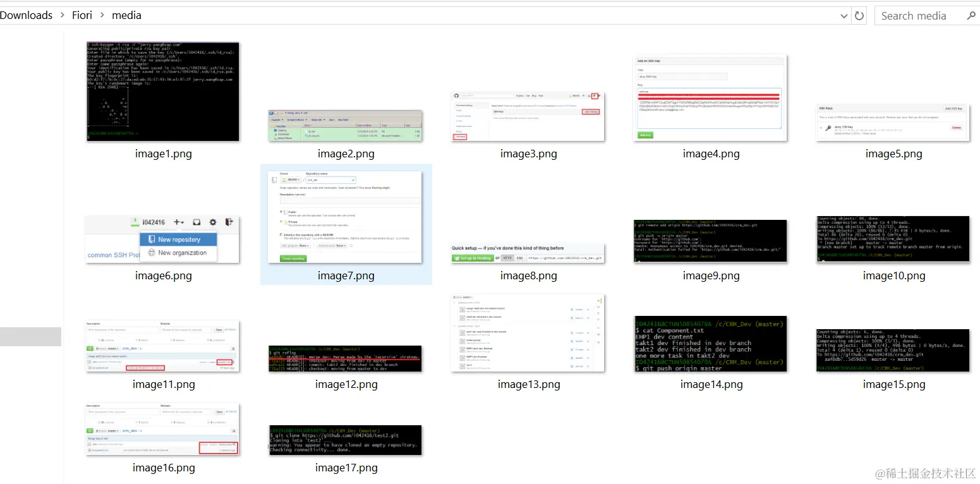Select the image4.png SSH key thumbnail

(710, 98)
